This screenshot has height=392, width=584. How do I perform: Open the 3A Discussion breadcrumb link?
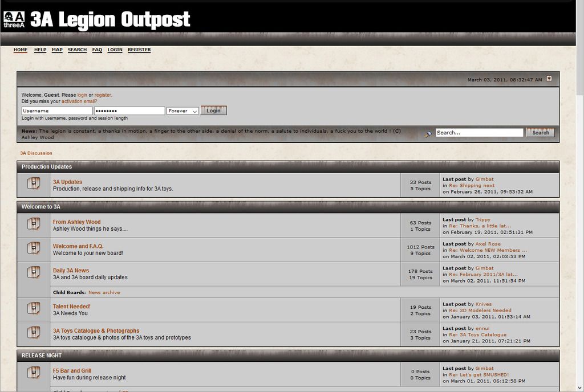pyautogui.click(x=36, y=153)
